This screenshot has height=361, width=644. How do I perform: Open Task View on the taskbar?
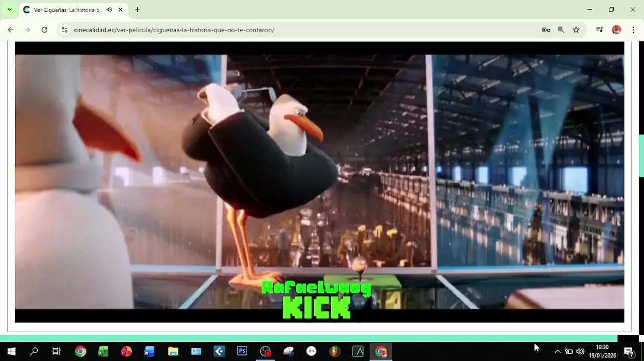pos(57,351)
